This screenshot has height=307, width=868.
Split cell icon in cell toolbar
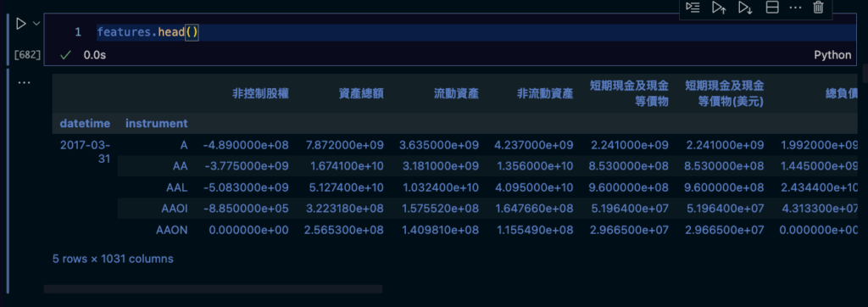[772, 7]
